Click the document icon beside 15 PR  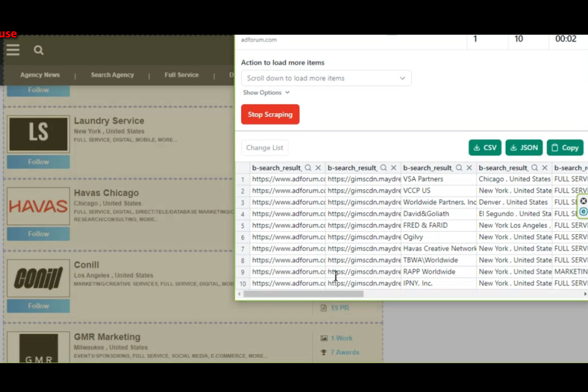323,308
